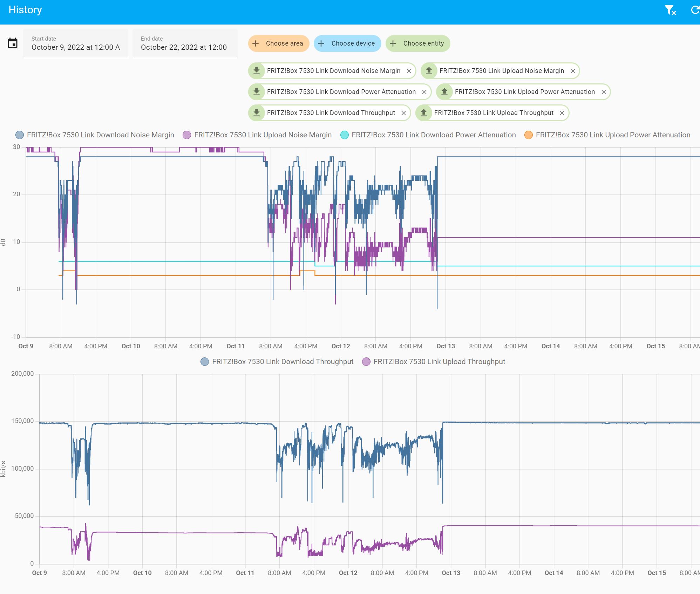Click the refresh icon in header
The image size is (700, 594).
tap(694, 10)
